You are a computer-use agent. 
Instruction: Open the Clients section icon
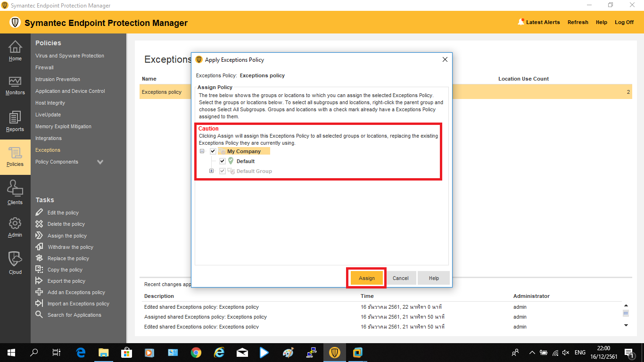pyautogui.click(x=15, y=189)
